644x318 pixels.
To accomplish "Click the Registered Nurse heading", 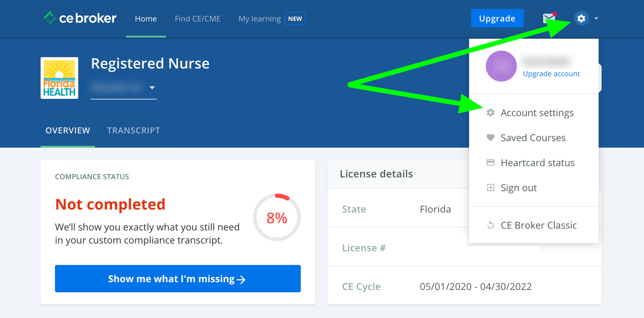I will 150,63.
